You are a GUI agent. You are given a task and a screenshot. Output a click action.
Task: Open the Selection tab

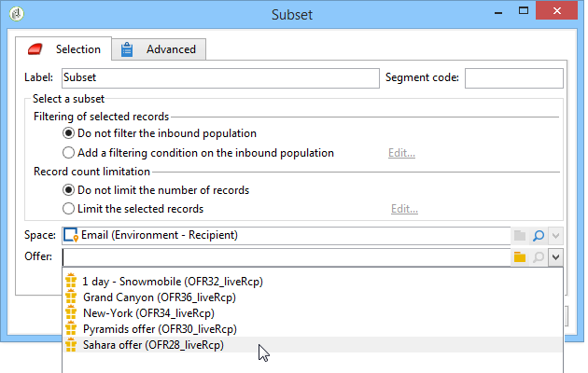(64, 49)
